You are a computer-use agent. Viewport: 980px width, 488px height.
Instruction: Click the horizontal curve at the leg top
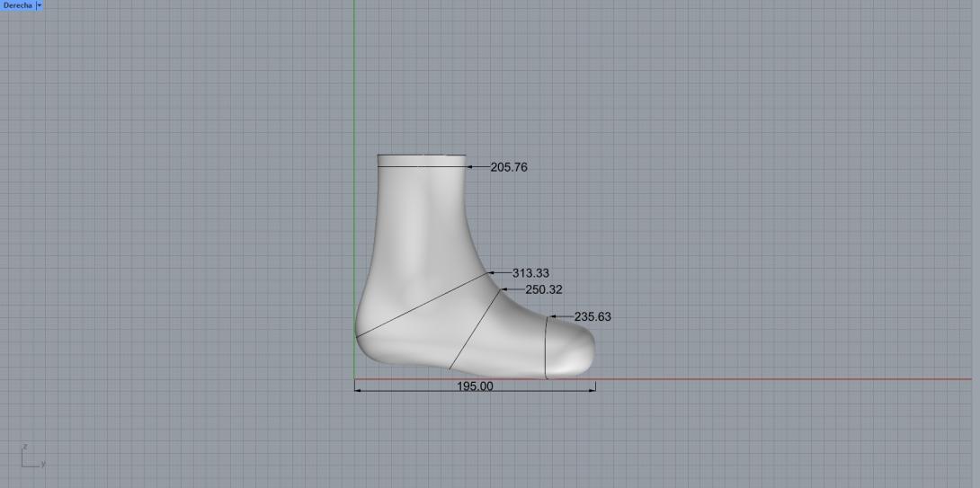(421, 166)
